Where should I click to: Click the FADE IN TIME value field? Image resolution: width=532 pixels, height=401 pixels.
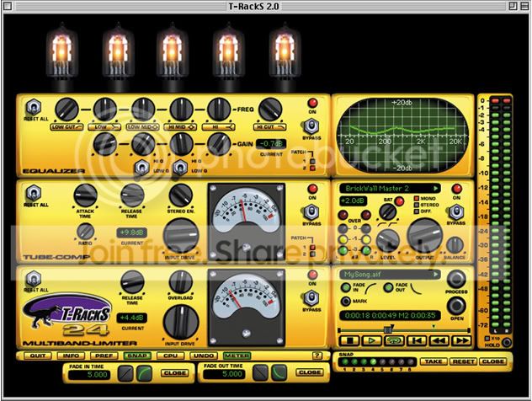point(89,375)
